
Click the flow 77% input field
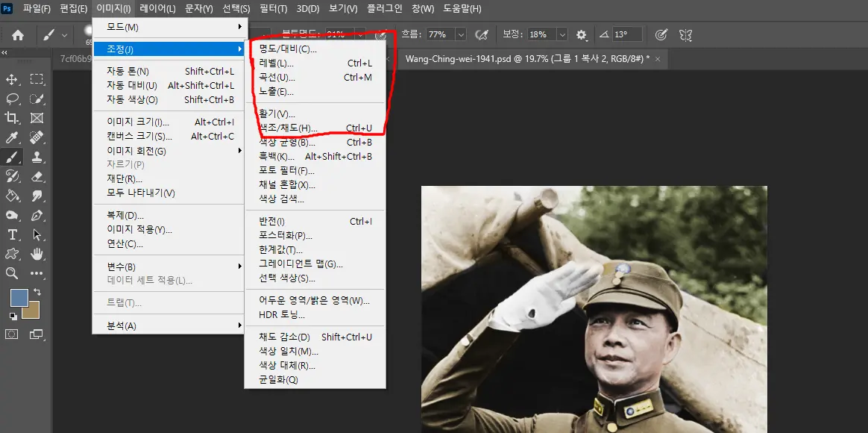[441, 34]
